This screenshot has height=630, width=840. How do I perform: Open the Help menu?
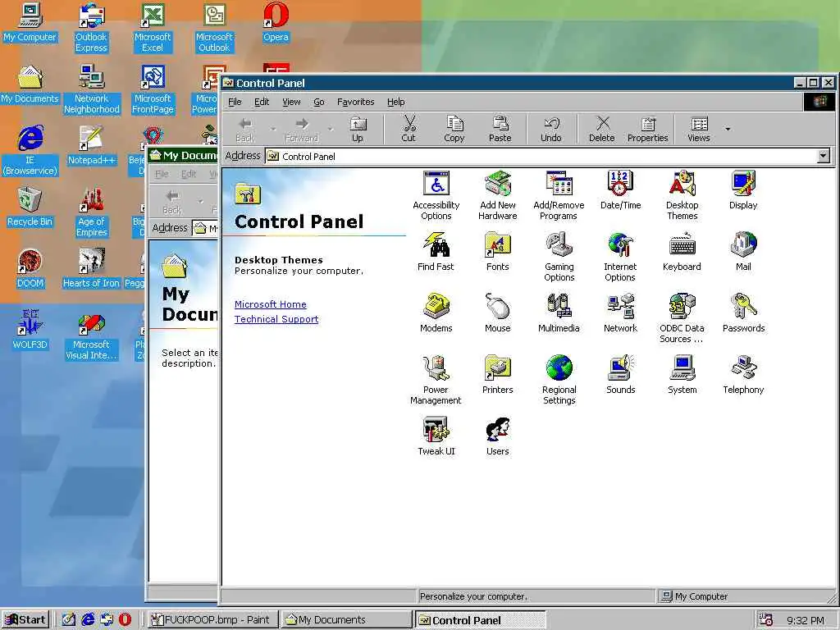(396, 102)
